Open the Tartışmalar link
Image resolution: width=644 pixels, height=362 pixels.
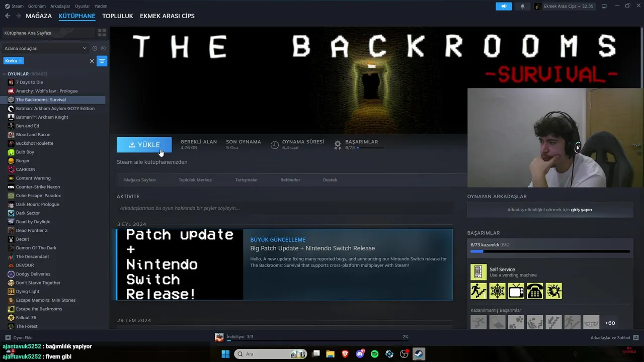point(247,180)
